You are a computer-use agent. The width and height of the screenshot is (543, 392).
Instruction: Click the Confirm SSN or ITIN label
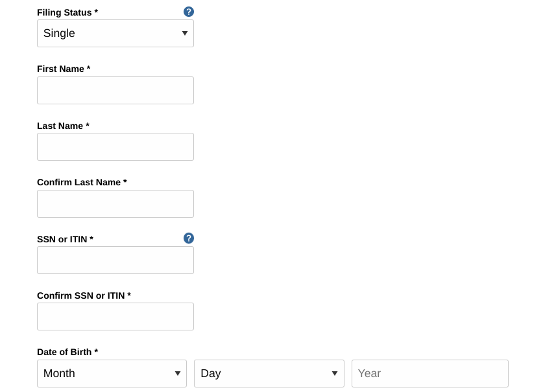pos(84,295)
